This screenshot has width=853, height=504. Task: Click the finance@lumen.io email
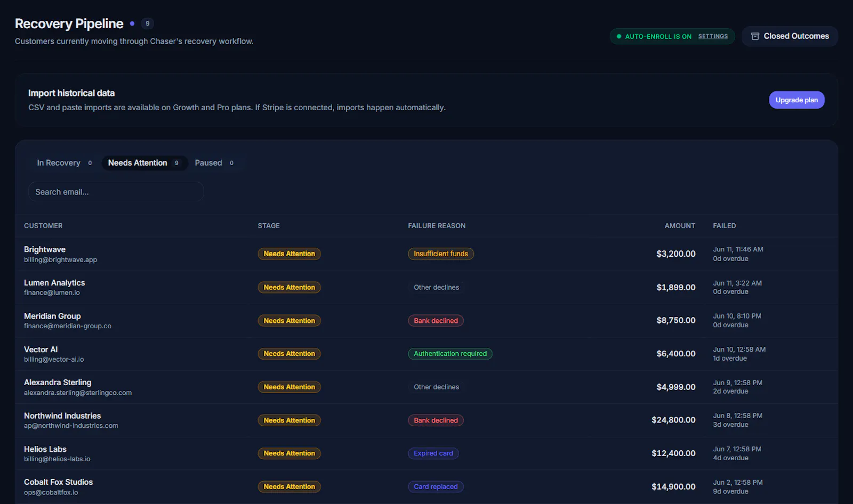(x=52, y=293)
